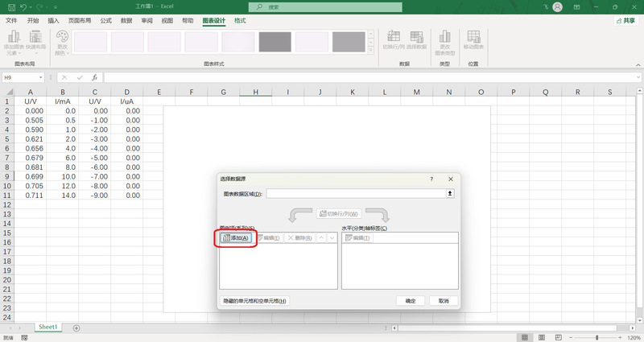
Task: Switch to the 开始 ribbon tab
Action: click(x=33, y=21)
